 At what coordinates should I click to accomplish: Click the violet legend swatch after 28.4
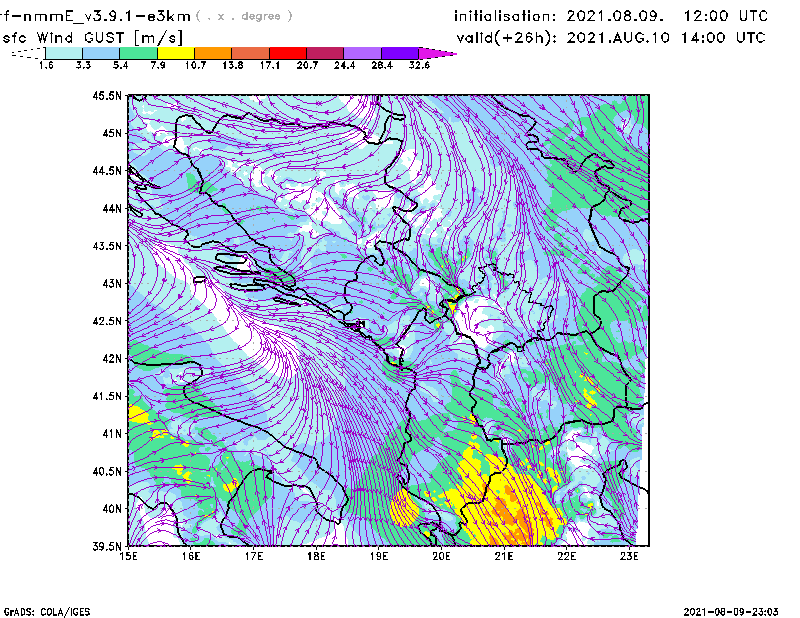click(x=400, y=53)
